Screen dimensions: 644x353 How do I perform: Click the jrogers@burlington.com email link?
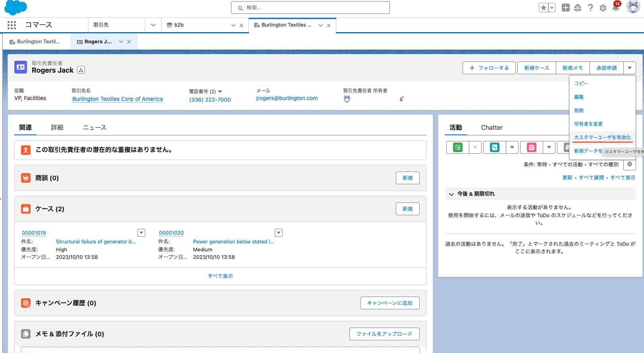pyautogui.click(x=287, y=98)
